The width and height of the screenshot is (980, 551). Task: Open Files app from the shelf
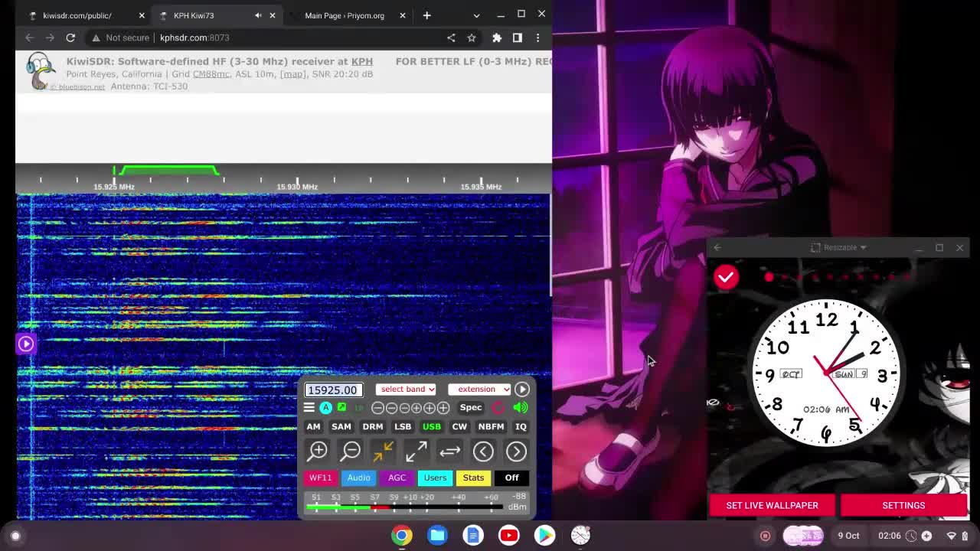tap(437, 536)
